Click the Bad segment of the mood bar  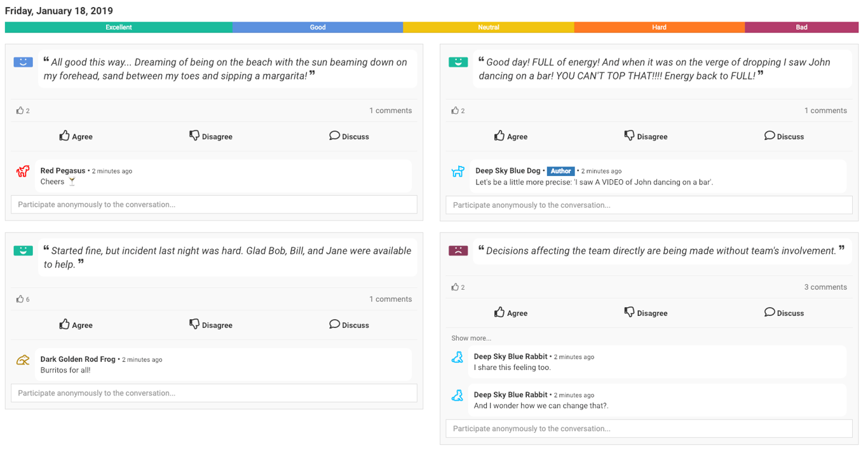click(801, 27)
